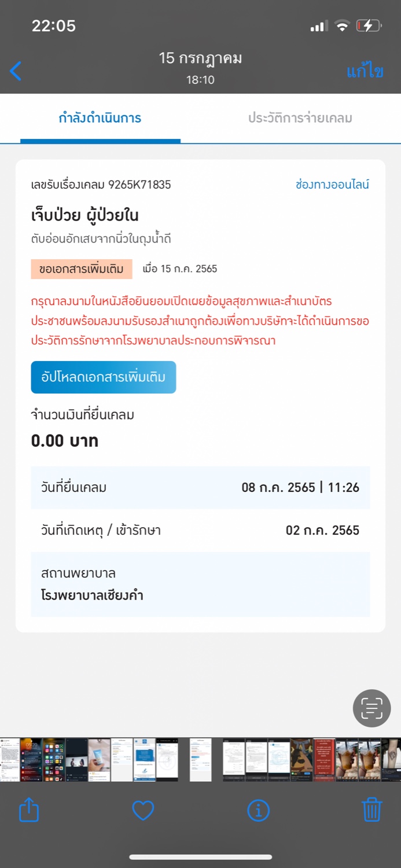Show photo info with the circled i icon
Image resolution: width=401 pixels, height=868 pixels.
(x=258, y=810)
